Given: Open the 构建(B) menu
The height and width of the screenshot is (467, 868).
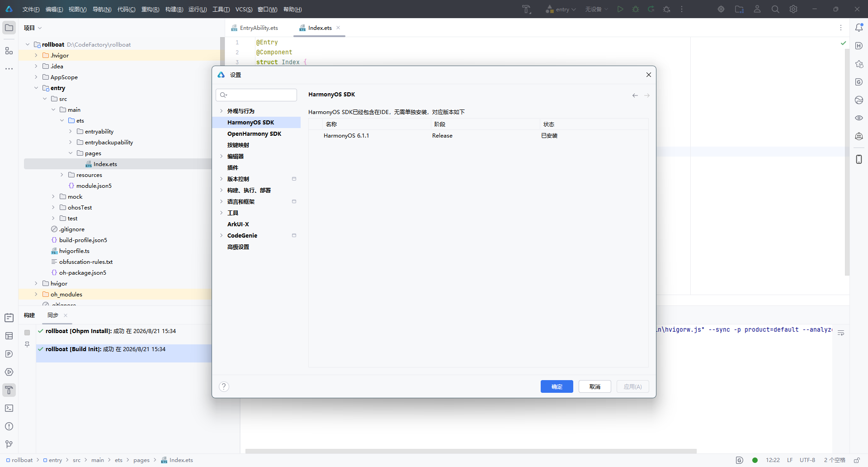Looking at the screenshot, I should (x=174, y=9).
